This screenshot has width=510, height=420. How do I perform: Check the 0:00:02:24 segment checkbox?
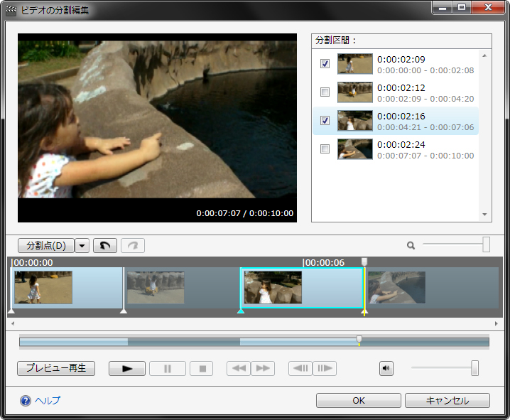coord(325,149)
